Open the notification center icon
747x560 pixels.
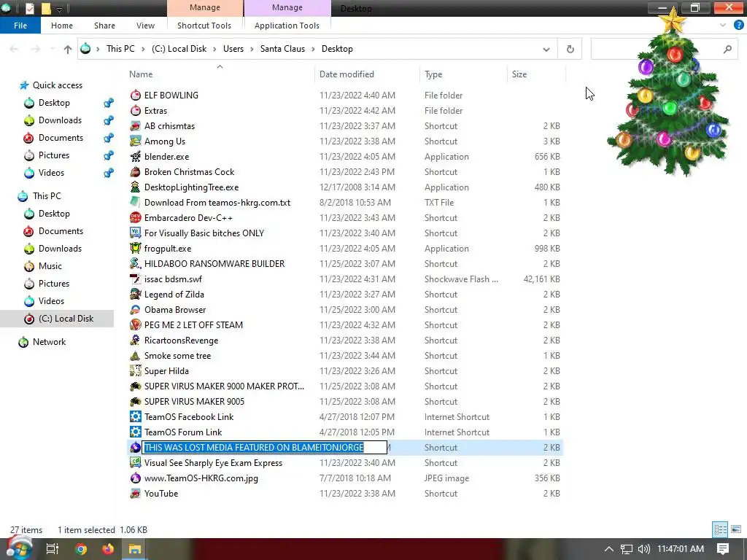(723, 549)
